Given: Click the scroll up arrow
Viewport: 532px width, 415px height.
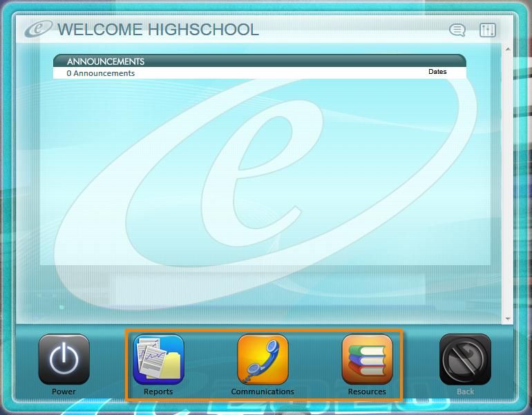Looking at the screenshot, I should [x=508, y=49].
